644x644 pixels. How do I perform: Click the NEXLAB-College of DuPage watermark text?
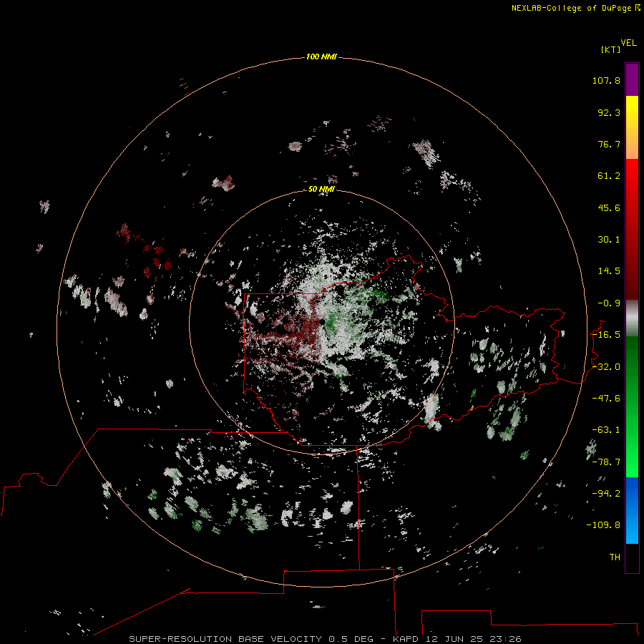pyautogui.click(x=571, y=8)
